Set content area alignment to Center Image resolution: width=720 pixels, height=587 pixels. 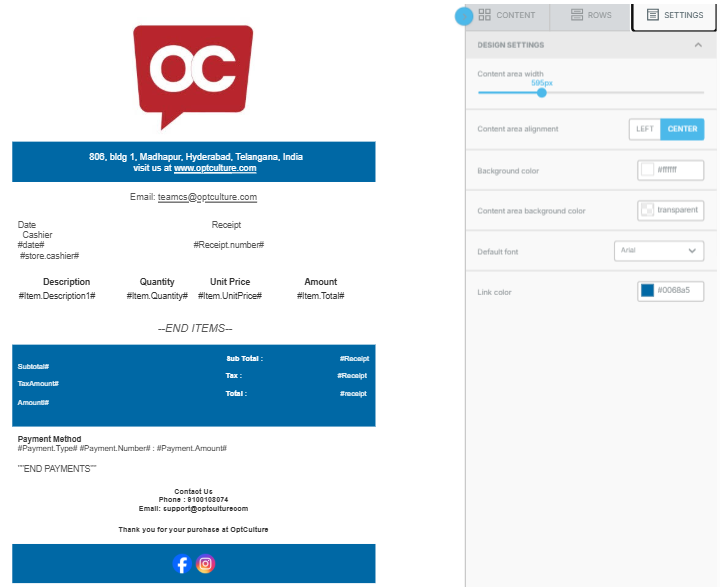682,129
